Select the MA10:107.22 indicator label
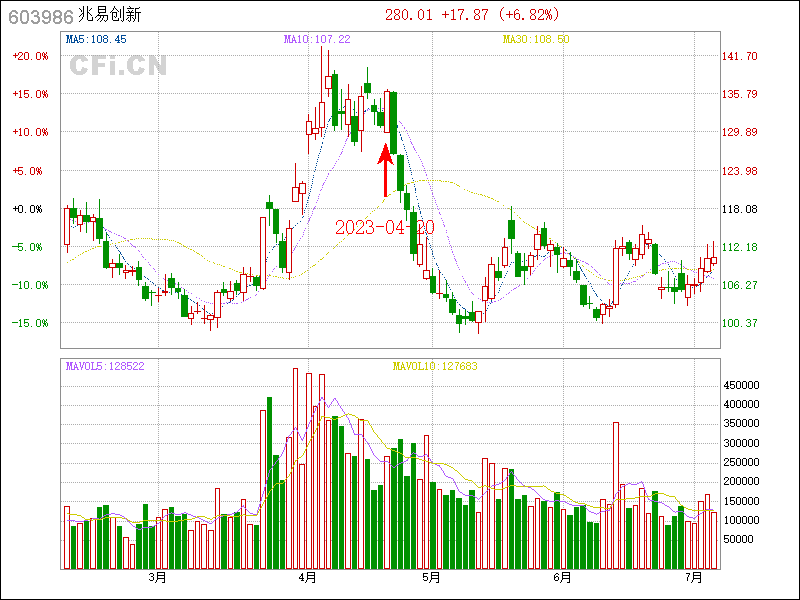This screenshot has width=800, height=600. tap(317, 39)
